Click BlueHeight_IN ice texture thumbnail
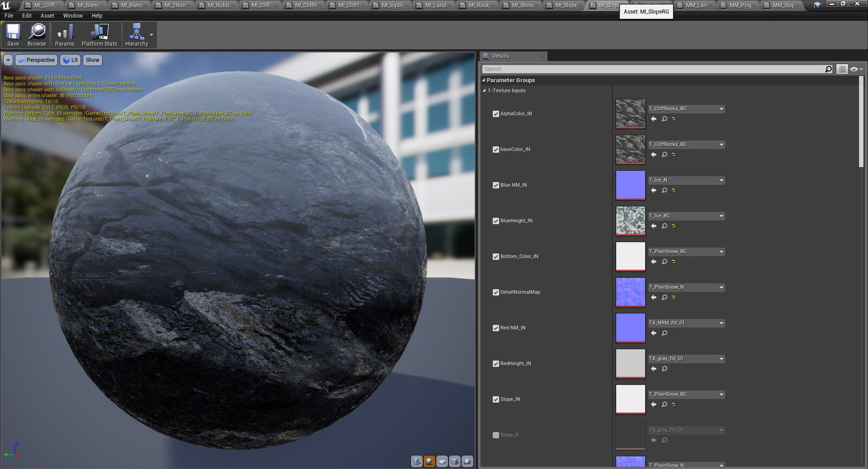 (630, 221)
